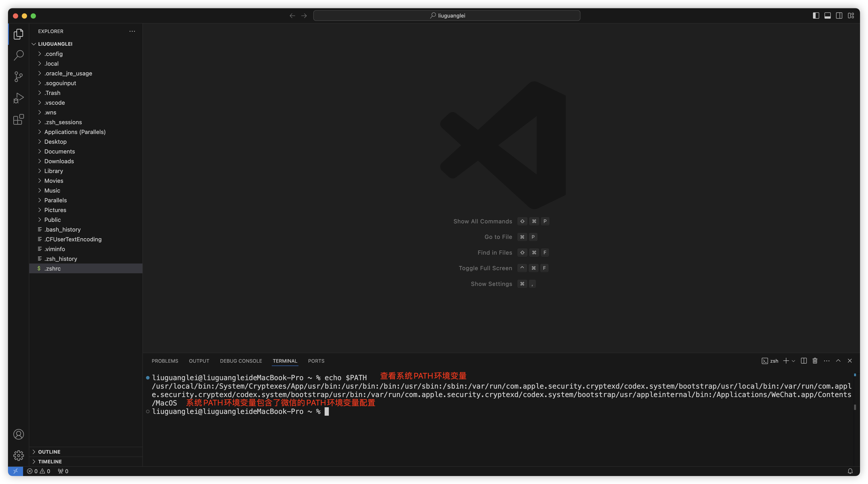868x484 pixels.
Task: Click errors and warnings status indicator
Action: 38,471
